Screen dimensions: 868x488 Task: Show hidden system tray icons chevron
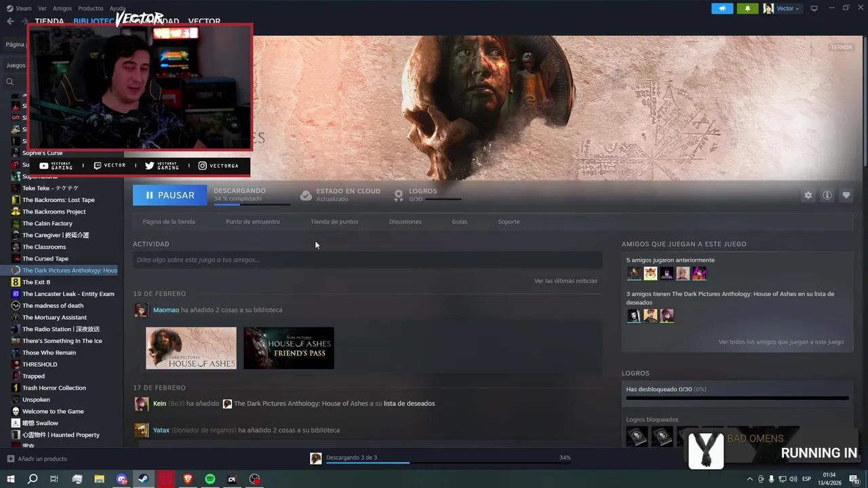pos(749,479)
